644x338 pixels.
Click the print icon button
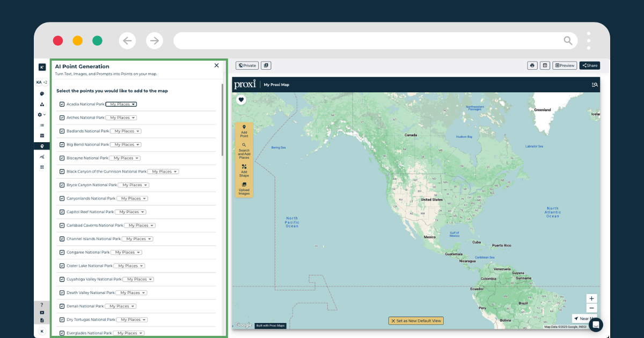(x=532, y=65)
